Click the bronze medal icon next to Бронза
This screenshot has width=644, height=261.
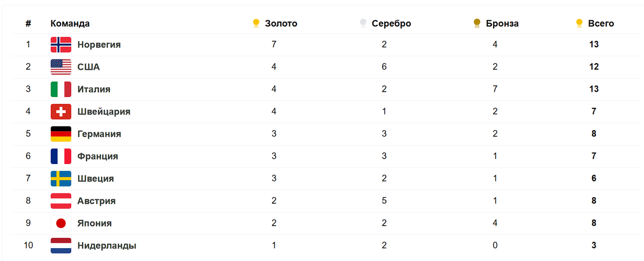(477, 23)
